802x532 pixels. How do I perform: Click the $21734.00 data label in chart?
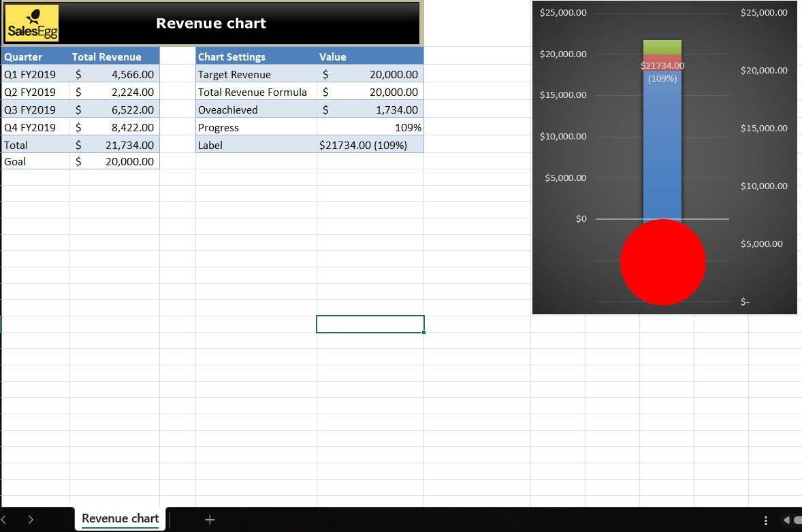pos(662,66)
